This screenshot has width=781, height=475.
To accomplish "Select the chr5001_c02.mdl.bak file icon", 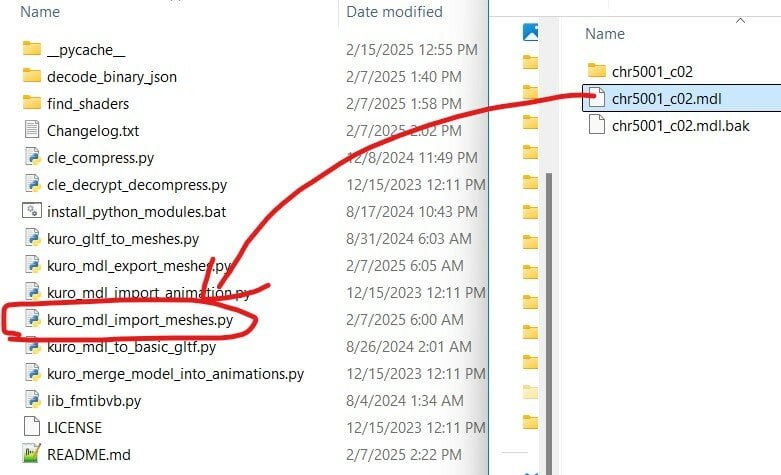I will coord(597,124).
